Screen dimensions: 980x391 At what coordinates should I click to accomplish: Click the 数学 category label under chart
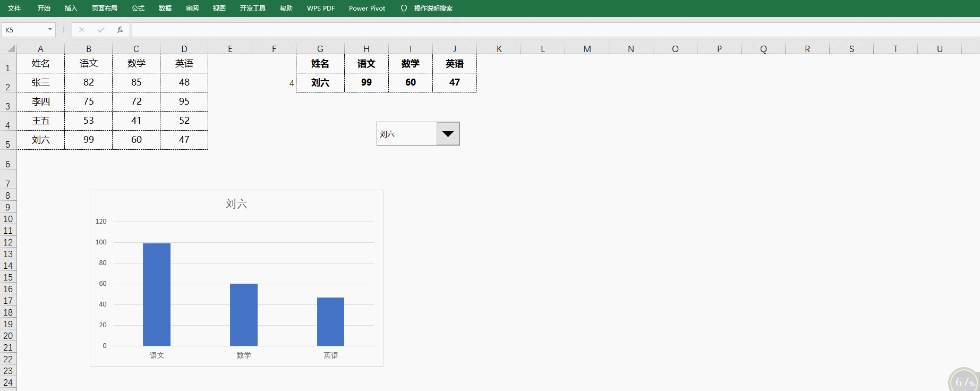(244, 355)
